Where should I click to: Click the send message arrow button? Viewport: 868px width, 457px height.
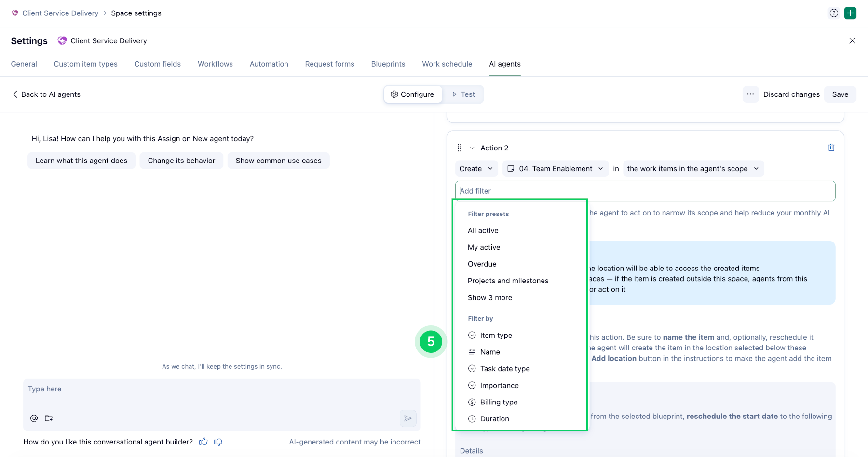(x=408, y=418)
